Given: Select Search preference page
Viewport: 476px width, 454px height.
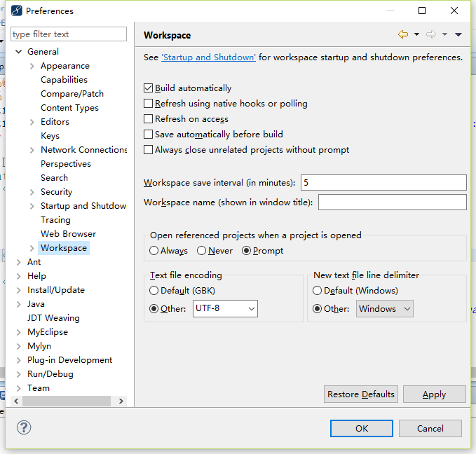Looking at the screenshot, I should point(55,178).
